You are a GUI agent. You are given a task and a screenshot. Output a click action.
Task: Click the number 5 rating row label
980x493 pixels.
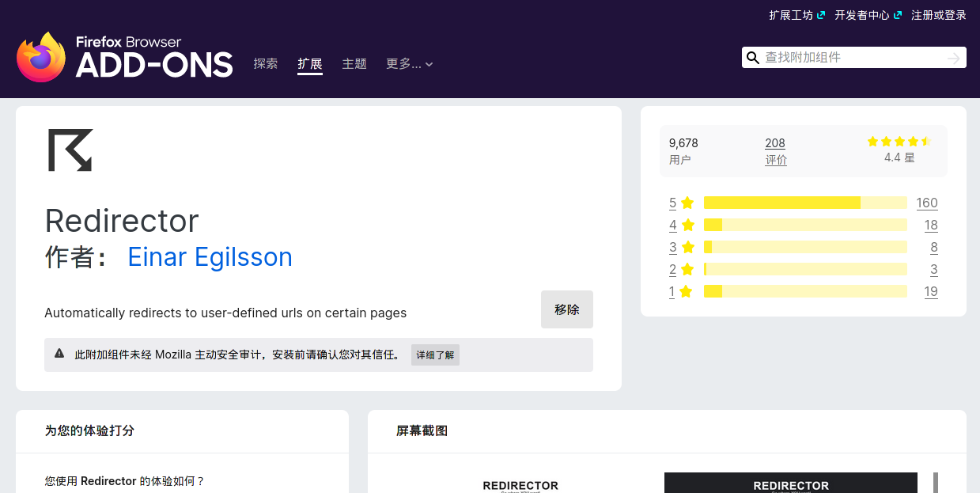[673, 203]
